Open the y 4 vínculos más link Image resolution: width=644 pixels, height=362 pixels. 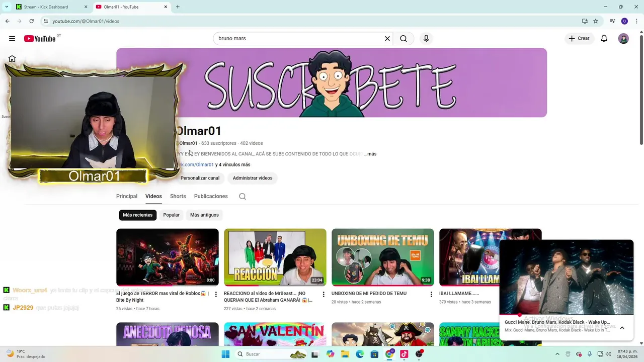(x=233, y=165)
